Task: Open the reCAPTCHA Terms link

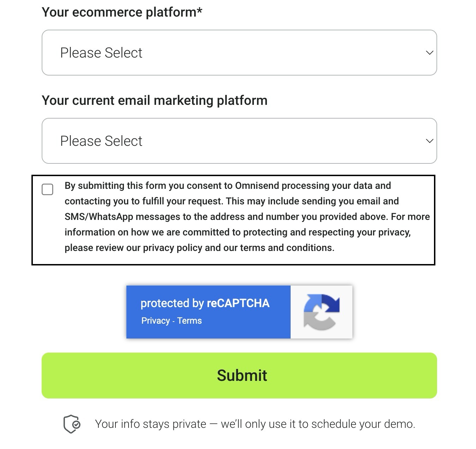Action: (x=189, y=321)
